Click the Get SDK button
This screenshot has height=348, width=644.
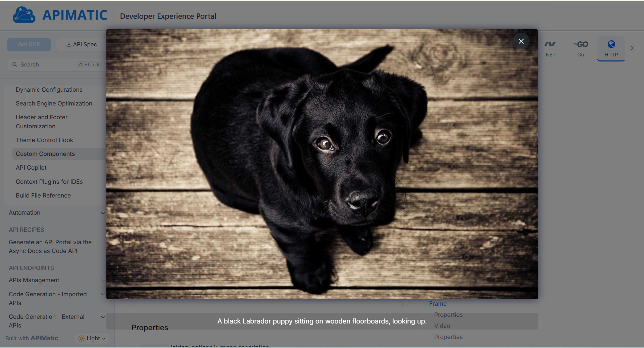coord(29,44)
